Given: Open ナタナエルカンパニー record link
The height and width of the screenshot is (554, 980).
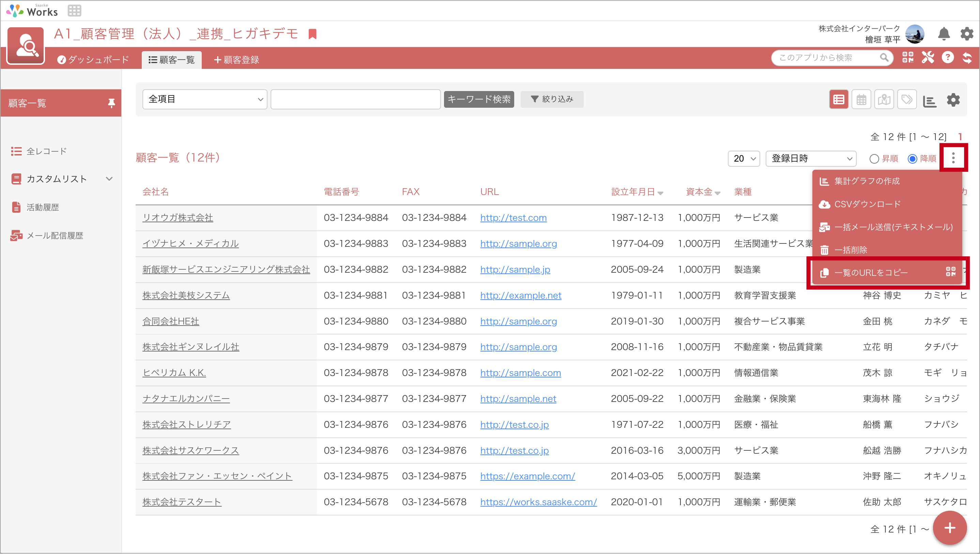Looking at the screenshot, I should pyautogui.click(x=186, y=398).
